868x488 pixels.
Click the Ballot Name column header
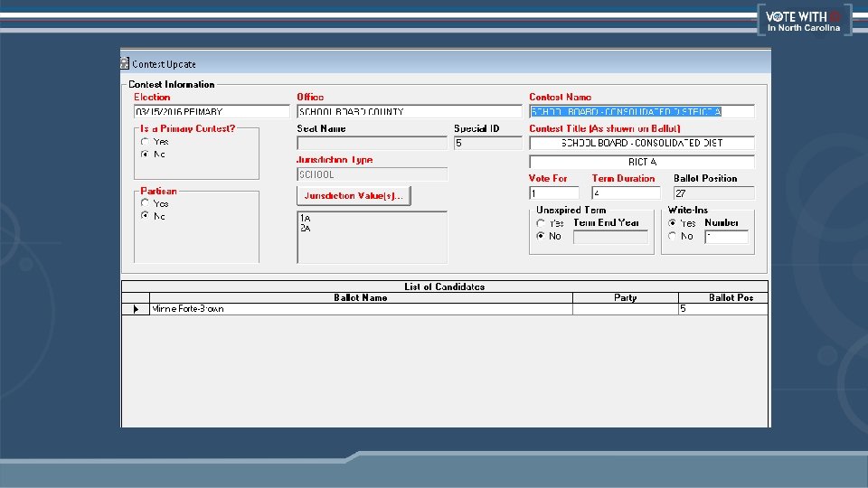pos(361,297)
